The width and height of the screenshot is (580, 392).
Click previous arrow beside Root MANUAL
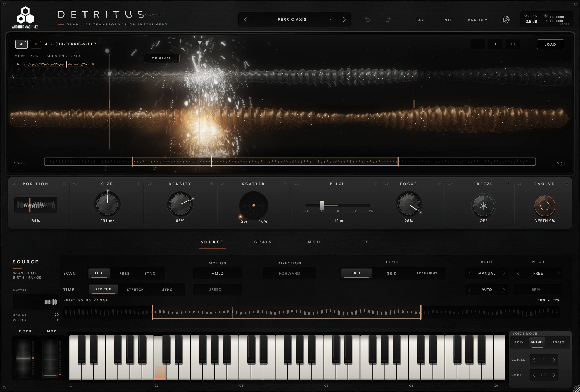pyautogui.click(x=470, y=273)
